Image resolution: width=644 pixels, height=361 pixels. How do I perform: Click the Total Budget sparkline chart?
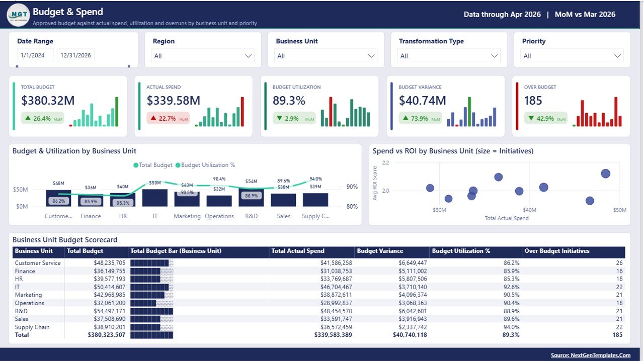[94, 112]
